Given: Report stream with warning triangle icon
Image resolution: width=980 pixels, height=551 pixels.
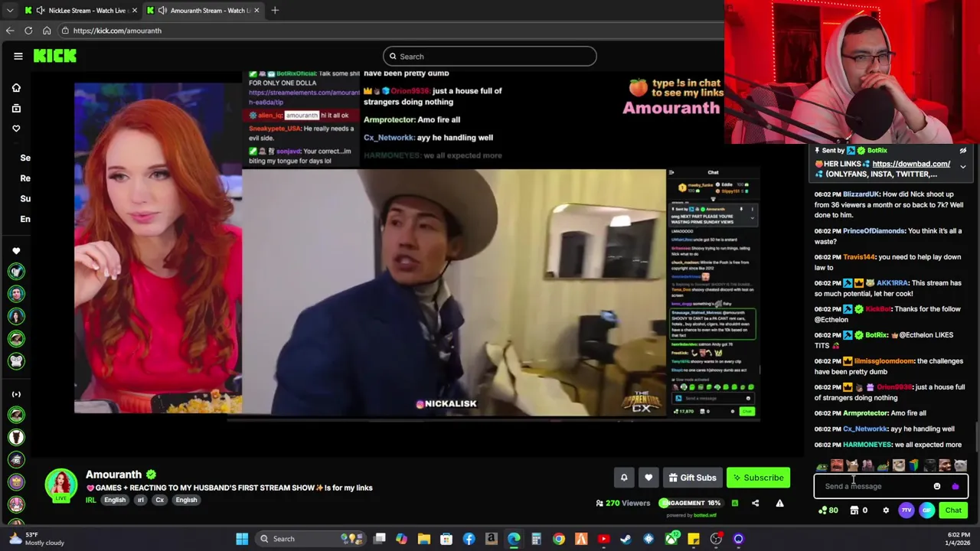Looking at the screenshot, I should [x=779, y=503].
